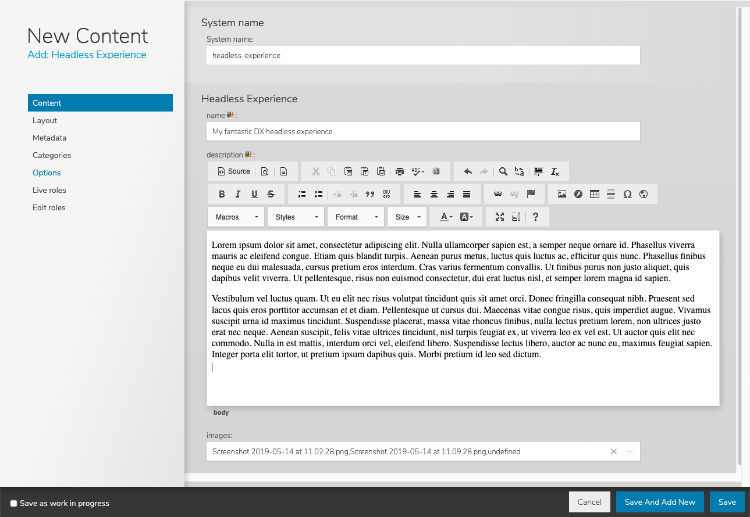Open the Macros dropdown
This screenshot has width=750, height=517.
pos(236,217)
